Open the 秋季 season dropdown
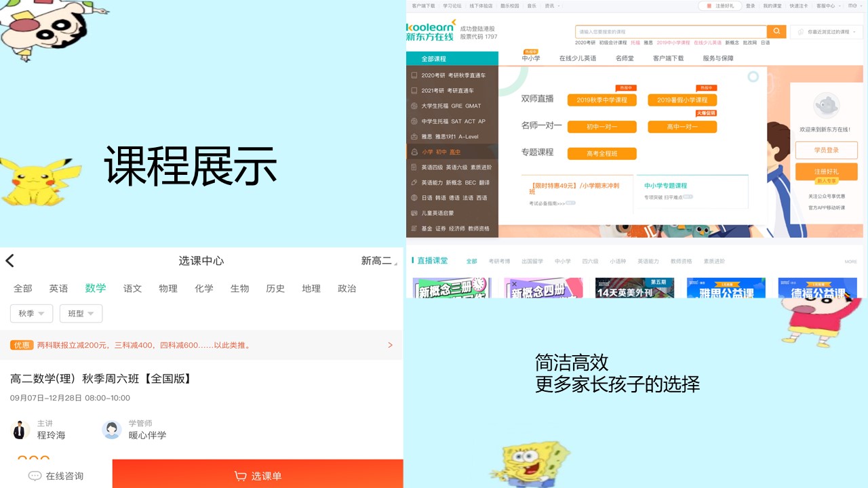Image resolution: width=868 pixels, height=488 pixels. tap(31, 313)
